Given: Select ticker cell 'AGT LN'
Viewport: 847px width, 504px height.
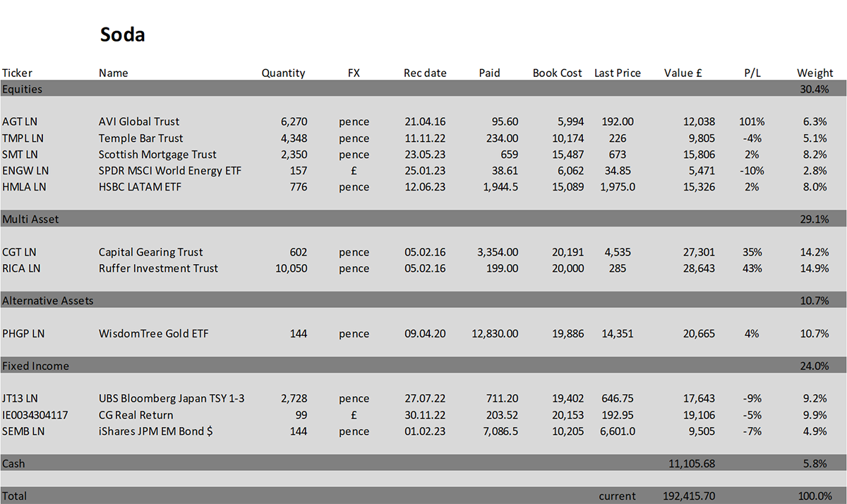Looking at the screenshot, I should point(20,121).
